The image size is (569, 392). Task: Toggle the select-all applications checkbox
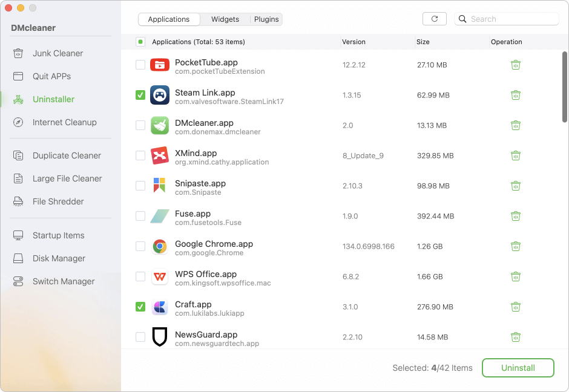[140, 42]
